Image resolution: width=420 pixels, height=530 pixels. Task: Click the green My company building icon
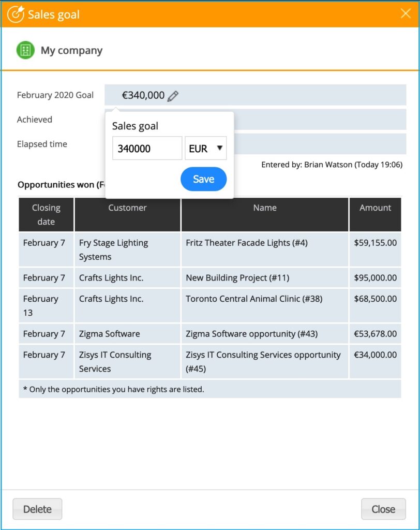(25, 50)
